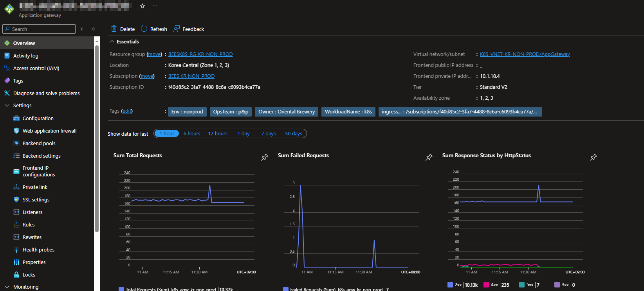
Task: Expand the Monitoring section
Action: [7, 287]
